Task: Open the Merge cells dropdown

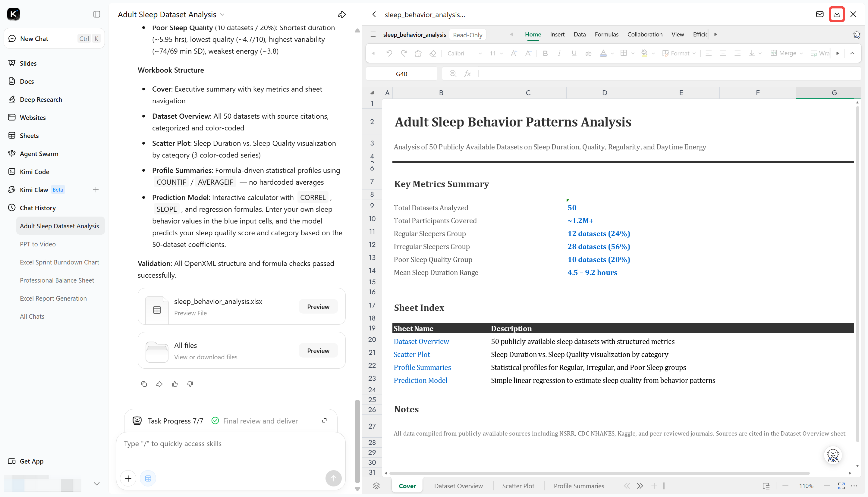Action: click(x=786, y=53)
